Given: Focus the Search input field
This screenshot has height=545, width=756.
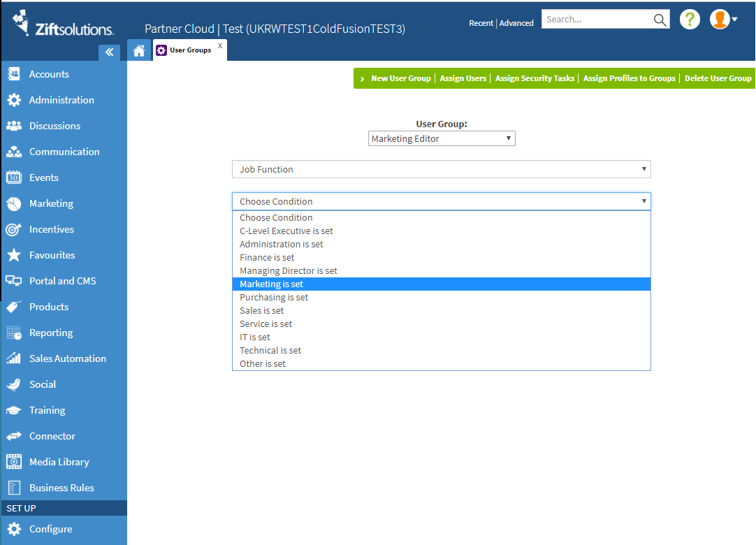Looking at the screenshot, I should tap(597, 20).
